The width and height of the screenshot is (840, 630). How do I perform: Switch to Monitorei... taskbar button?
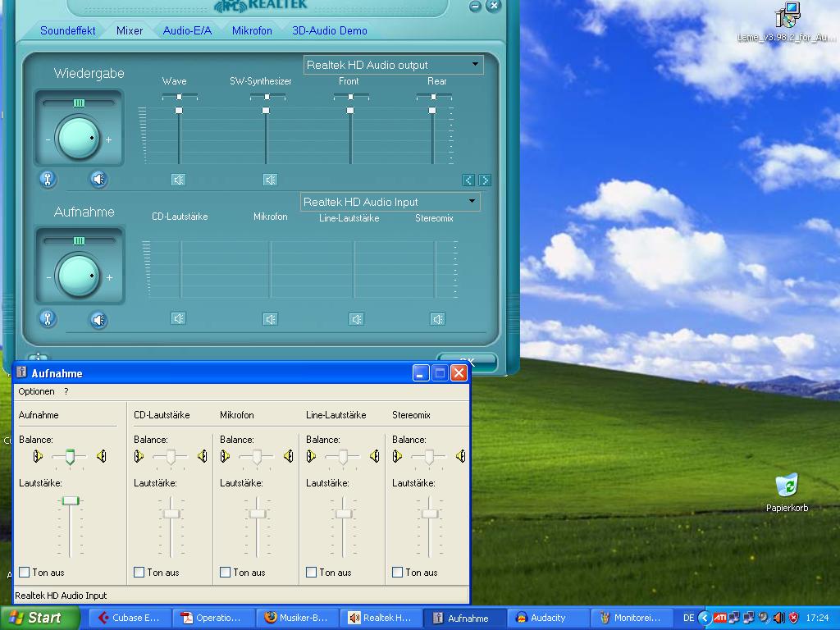631,618
